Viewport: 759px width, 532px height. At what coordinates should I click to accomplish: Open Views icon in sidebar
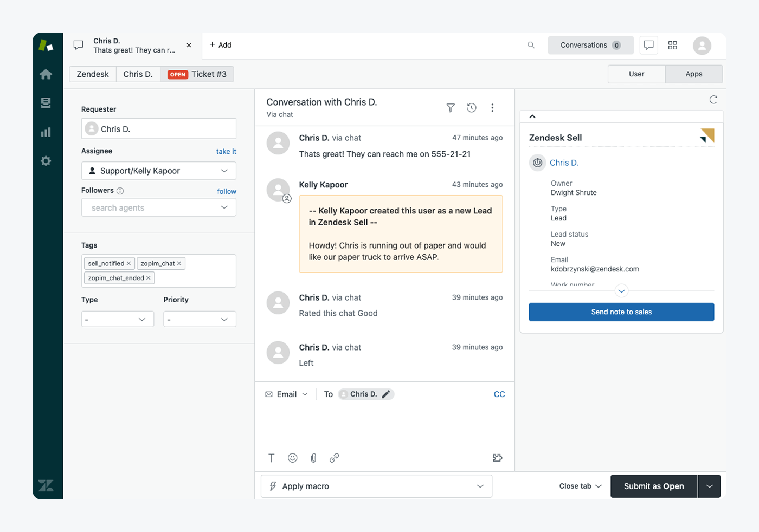tap(46, 103)
